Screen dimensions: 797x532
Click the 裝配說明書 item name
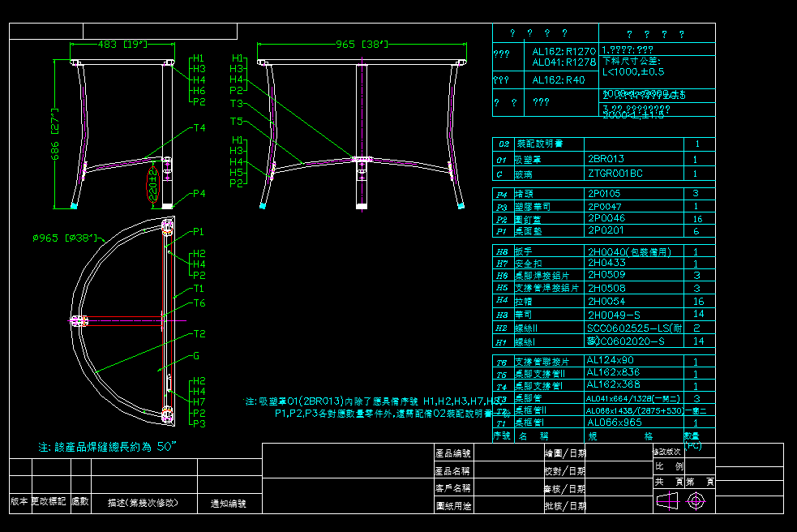click(x=540, y=144)
